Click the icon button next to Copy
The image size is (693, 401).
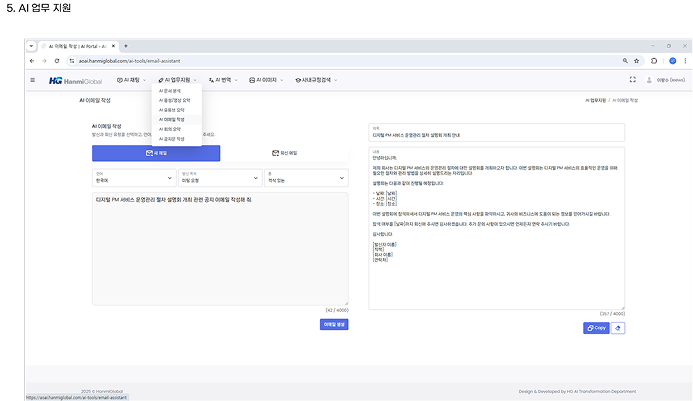pos(618,327)
